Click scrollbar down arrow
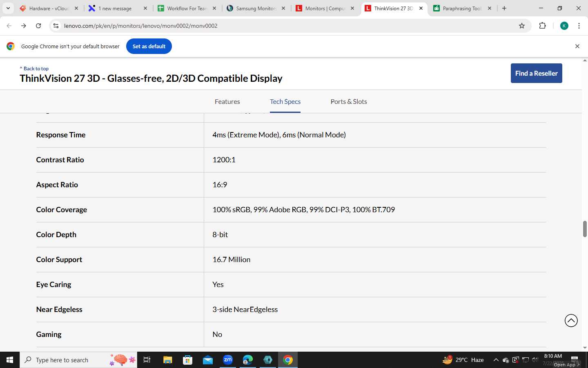 pos(585,348)
